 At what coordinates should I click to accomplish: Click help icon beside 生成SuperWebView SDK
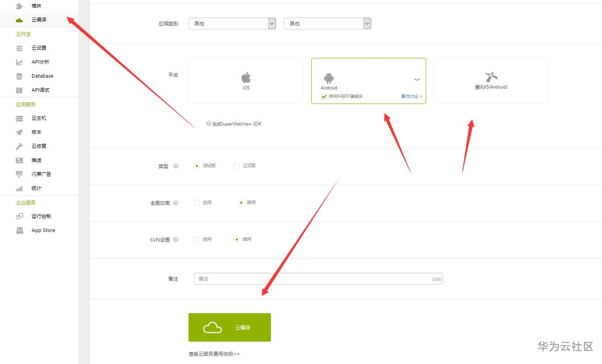pos(209,124)
